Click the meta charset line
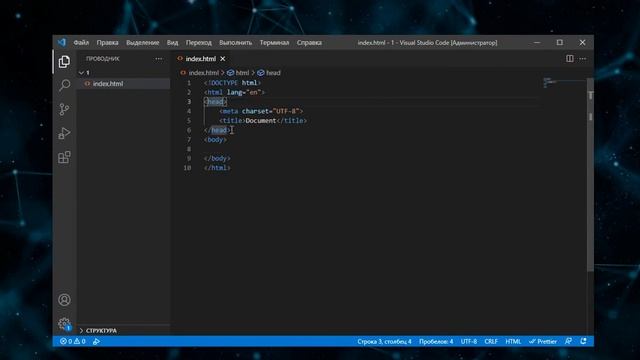 pyautogui.click(x=261, y=111)
